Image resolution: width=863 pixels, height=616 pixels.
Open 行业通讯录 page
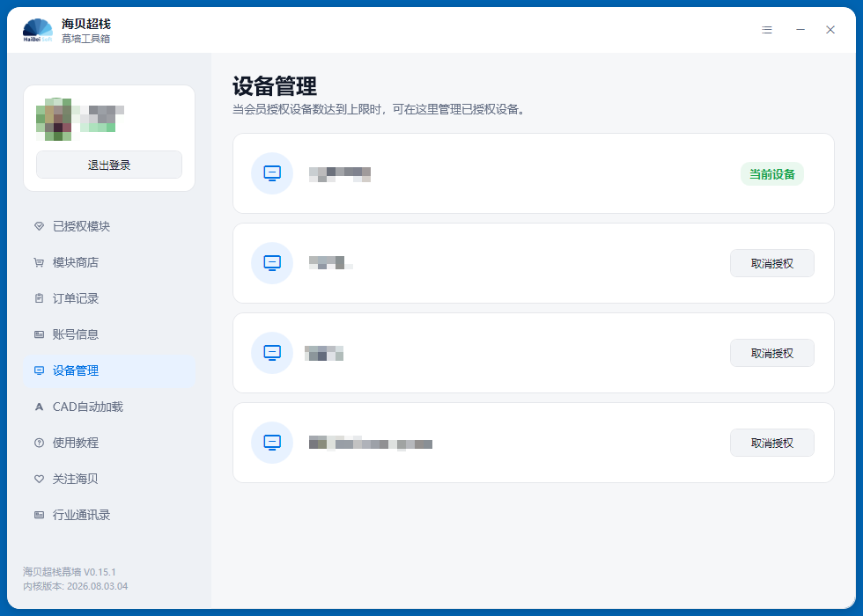(109, 515)
